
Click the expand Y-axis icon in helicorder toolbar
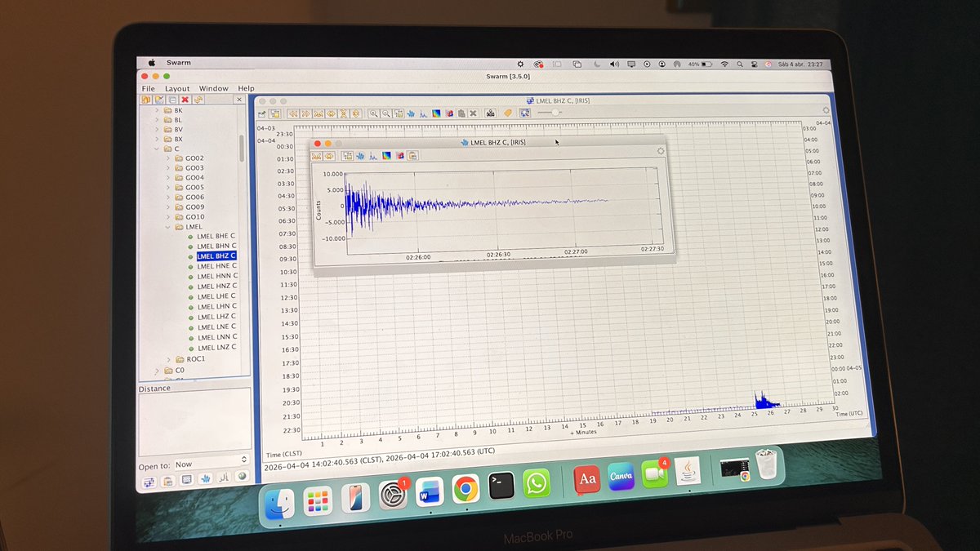point(356,113)
